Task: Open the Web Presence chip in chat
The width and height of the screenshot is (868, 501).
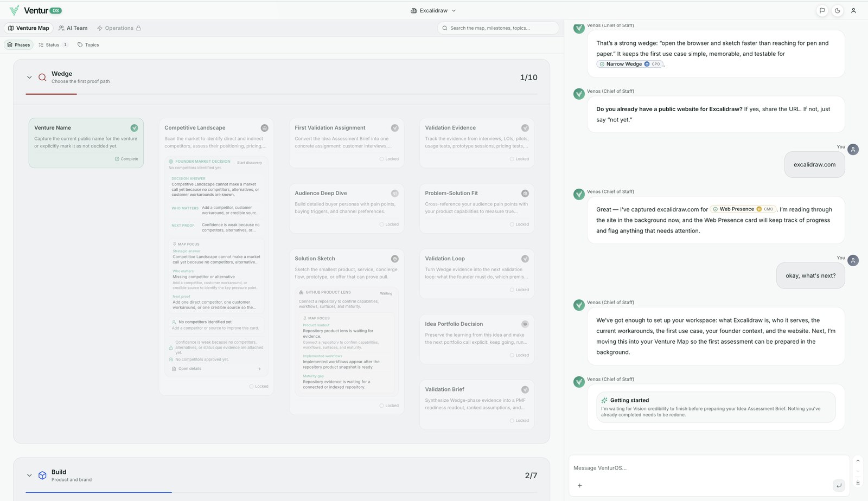Action: [743, 209]
